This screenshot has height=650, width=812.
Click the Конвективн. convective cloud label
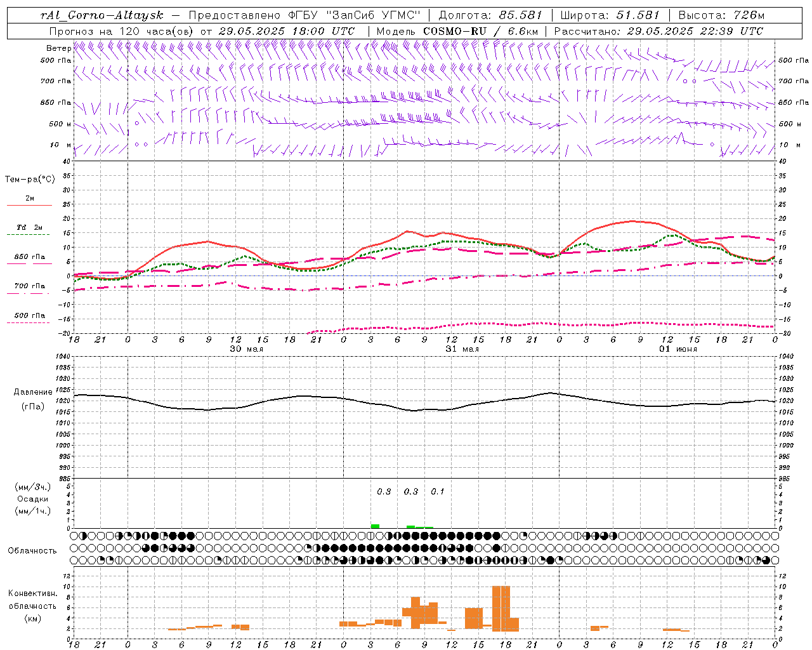[32, 594]
